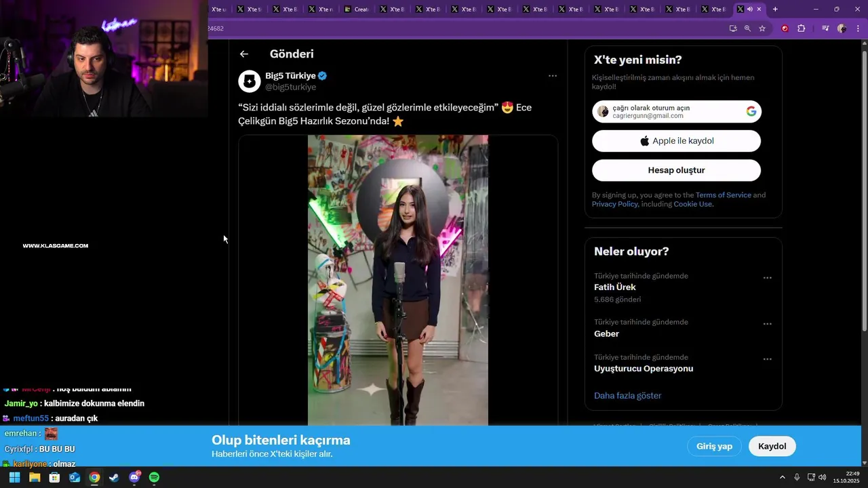Click chat username emrehan
This screenshot has width=868, height=488.
tap(22, 434)
